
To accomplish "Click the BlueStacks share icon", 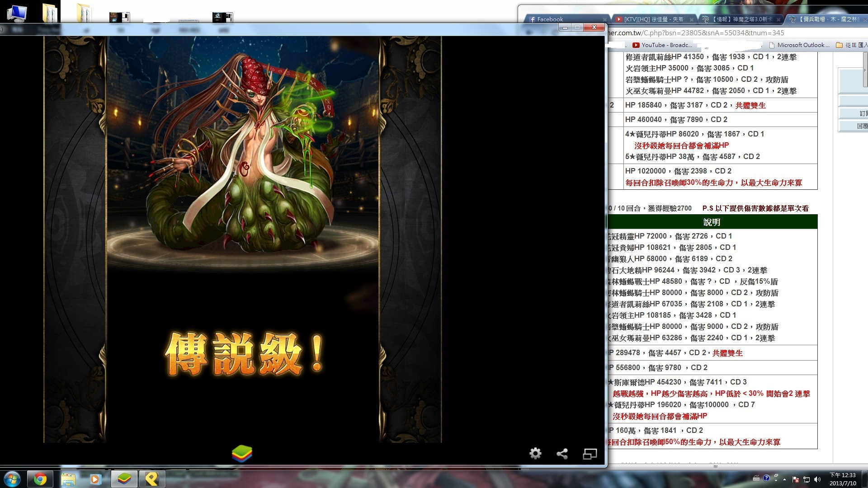I will pyautogui.click(x=562, y=454).
